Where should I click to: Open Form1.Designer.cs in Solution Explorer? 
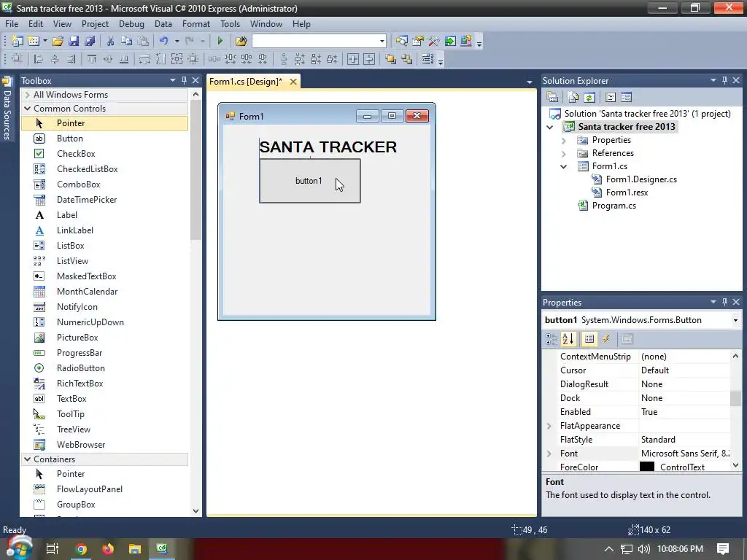pos(641,179)
